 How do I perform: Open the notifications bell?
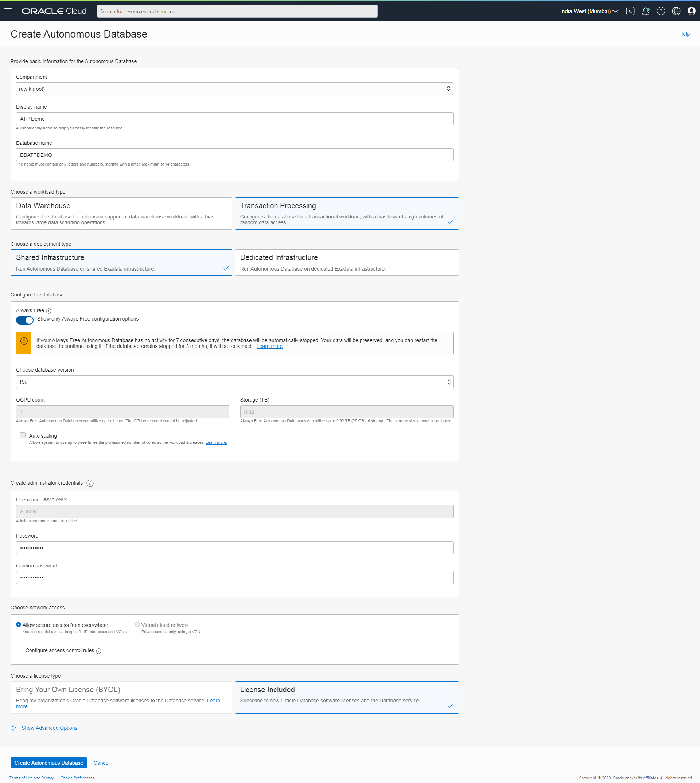click(645, 11)
